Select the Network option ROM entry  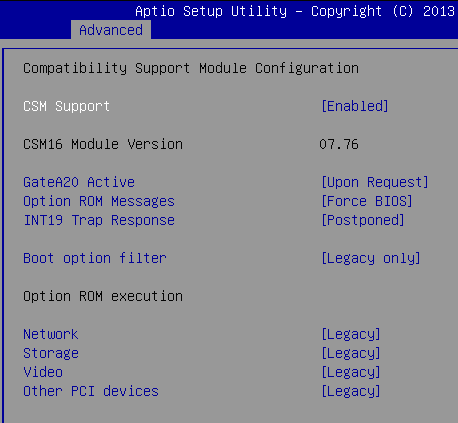click(x=51, y=334)
